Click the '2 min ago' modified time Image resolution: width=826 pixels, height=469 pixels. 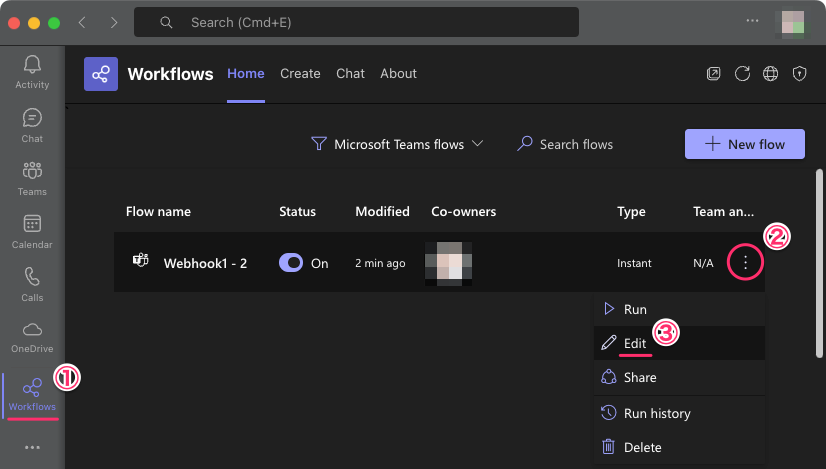point(380,263)
